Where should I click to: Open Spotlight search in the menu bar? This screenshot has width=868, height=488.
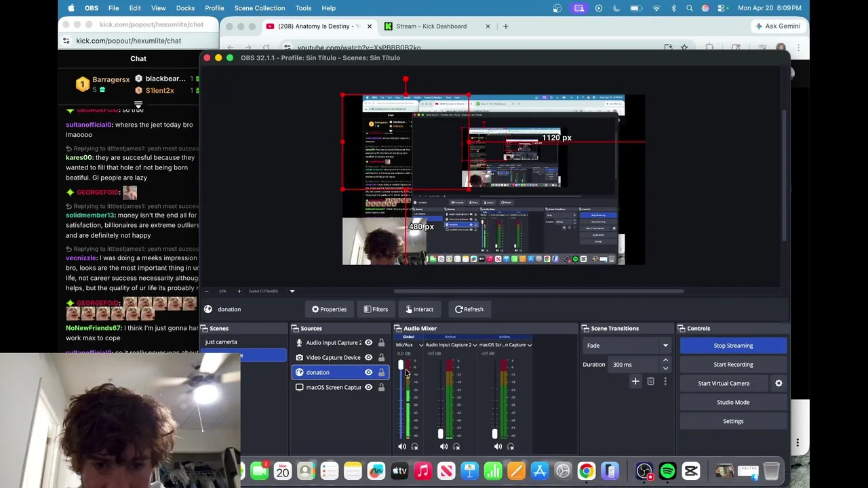(690, 8)
